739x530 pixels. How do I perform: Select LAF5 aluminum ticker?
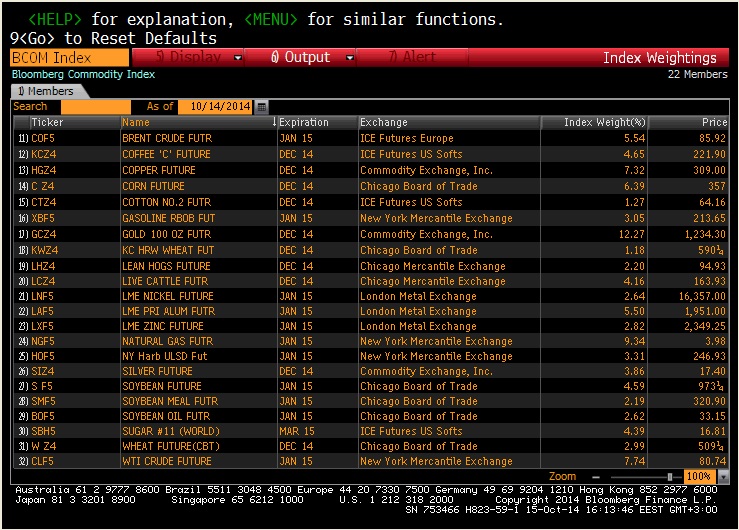pyautogui.click(x=42, y=312)
